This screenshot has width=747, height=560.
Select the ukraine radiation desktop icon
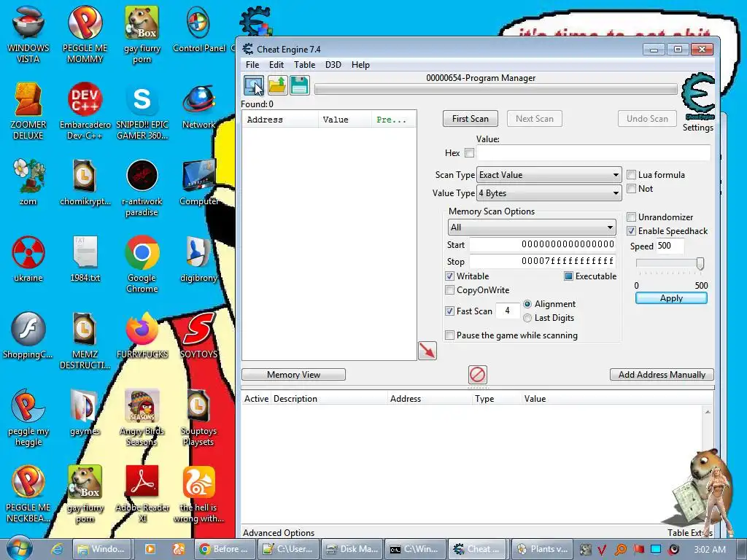[28, 260]
